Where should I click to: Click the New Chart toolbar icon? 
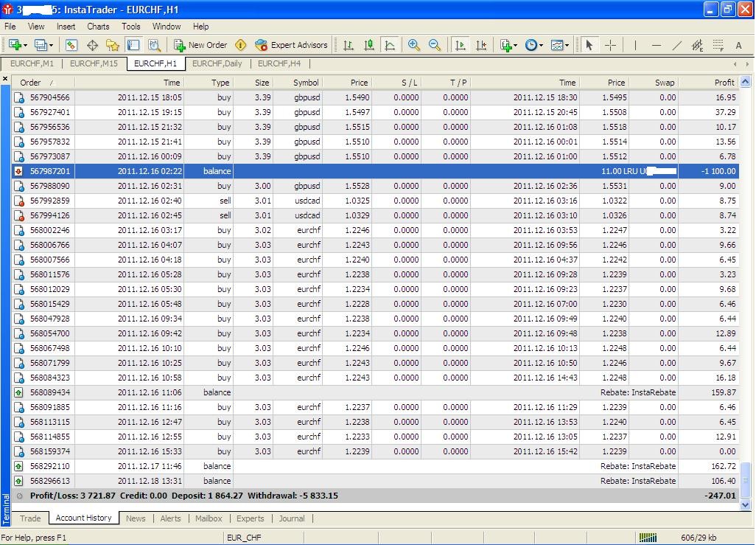[15, 45]
